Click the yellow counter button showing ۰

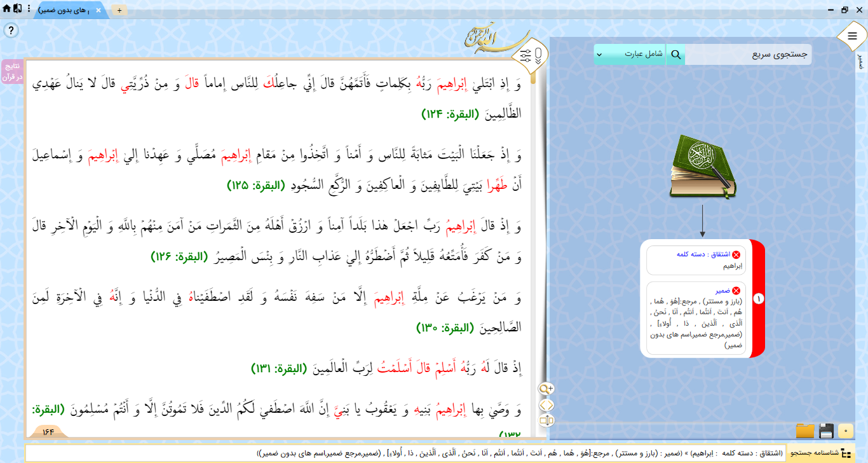click(846, 431)
